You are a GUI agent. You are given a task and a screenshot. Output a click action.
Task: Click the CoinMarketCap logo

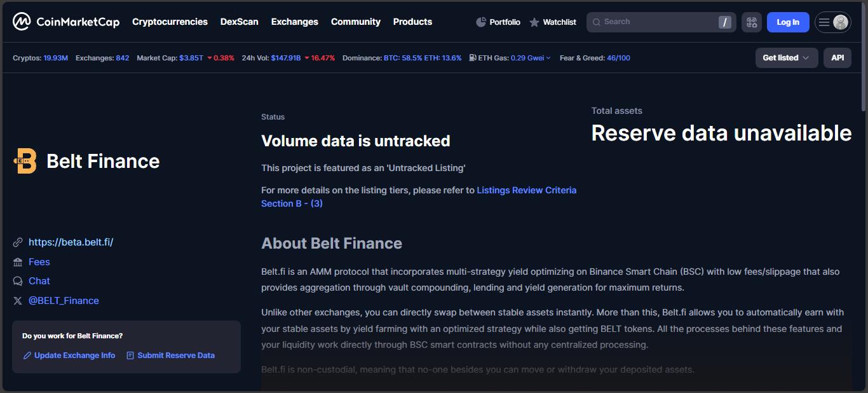tap(66, 22)
